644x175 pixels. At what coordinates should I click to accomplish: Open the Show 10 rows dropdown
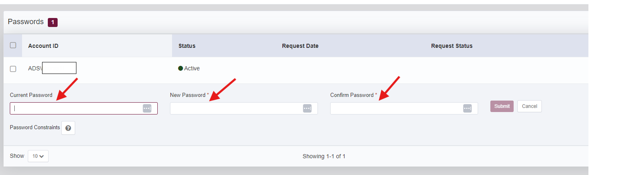[x=38, y=156]
